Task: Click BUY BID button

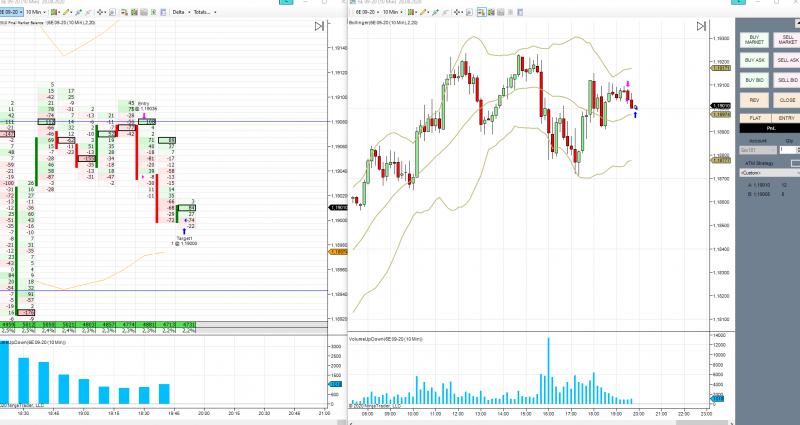Action: (754, 80)
